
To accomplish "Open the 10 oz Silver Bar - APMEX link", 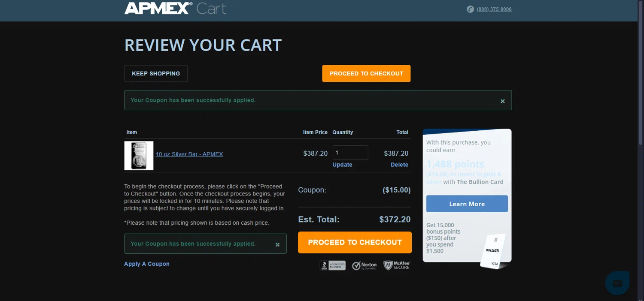I will [189, 154].
